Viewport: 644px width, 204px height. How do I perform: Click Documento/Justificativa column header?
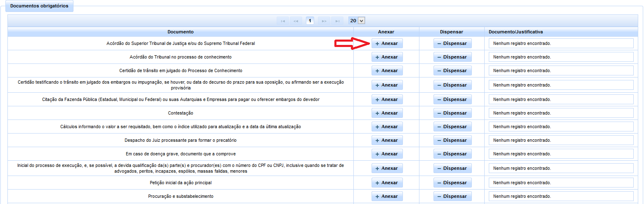click(516, 32)
